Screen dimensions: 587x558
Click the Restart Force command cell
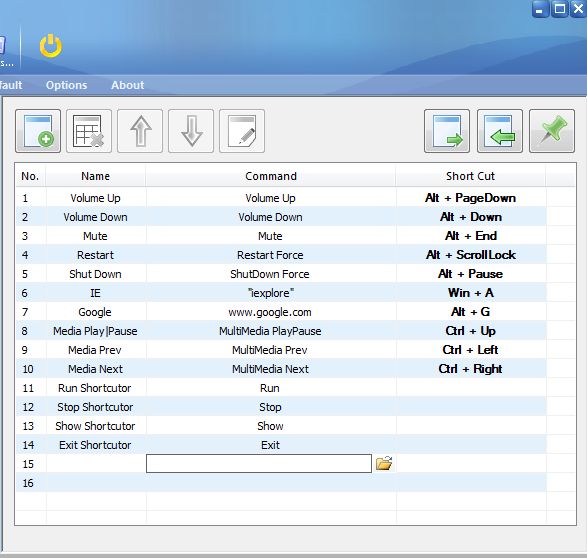point(271,255)
